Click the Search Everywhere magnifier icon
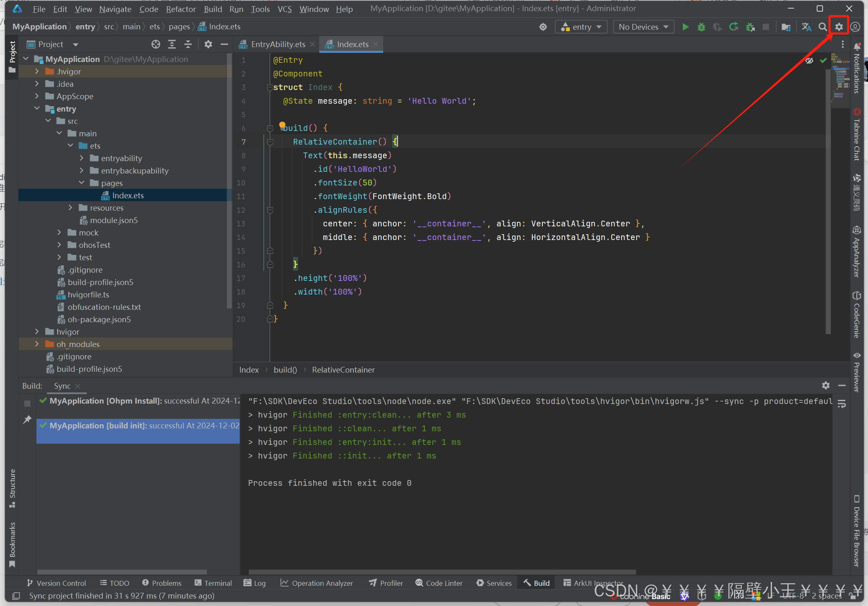868x606 pixels. 823,27
